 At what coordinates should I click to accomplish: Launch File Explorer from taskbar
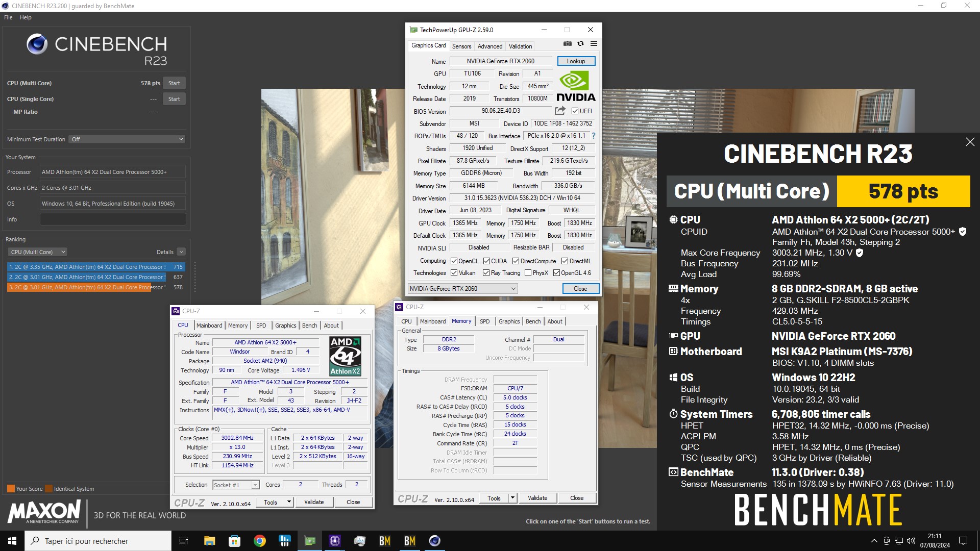pyautogui.click(x=209, y=541)
